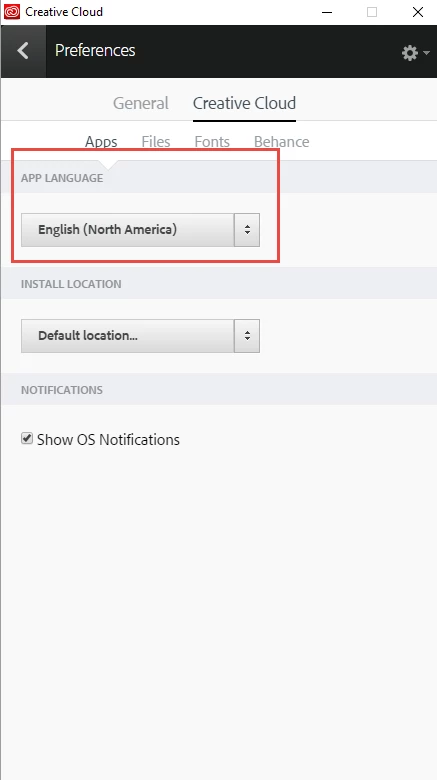Click the Show OS Notifications label

click(x=108, y=440)
